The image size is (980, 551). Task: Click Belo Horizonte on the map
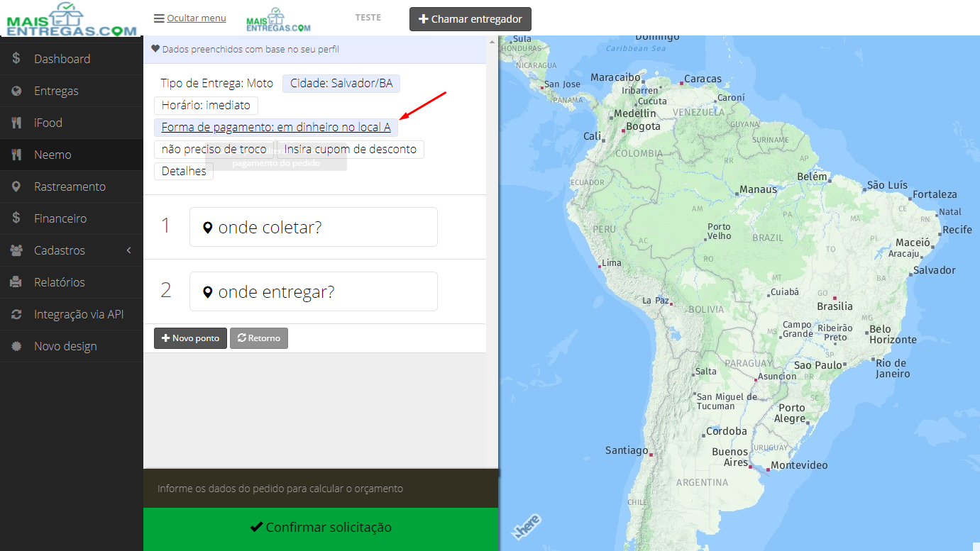point(893,334)
